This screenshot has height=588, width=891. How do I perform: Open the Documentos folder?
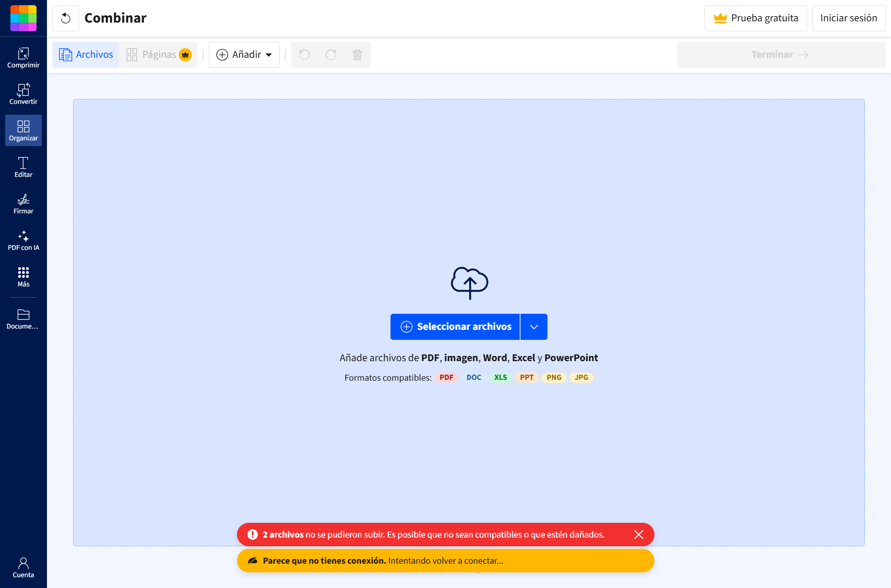click(x=23, y=319)
